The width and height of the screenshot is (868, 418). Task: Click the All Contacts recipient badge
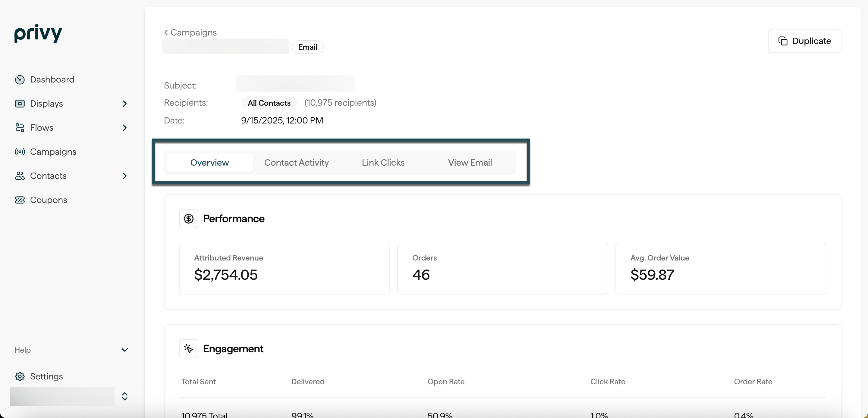tap(269, 103)
